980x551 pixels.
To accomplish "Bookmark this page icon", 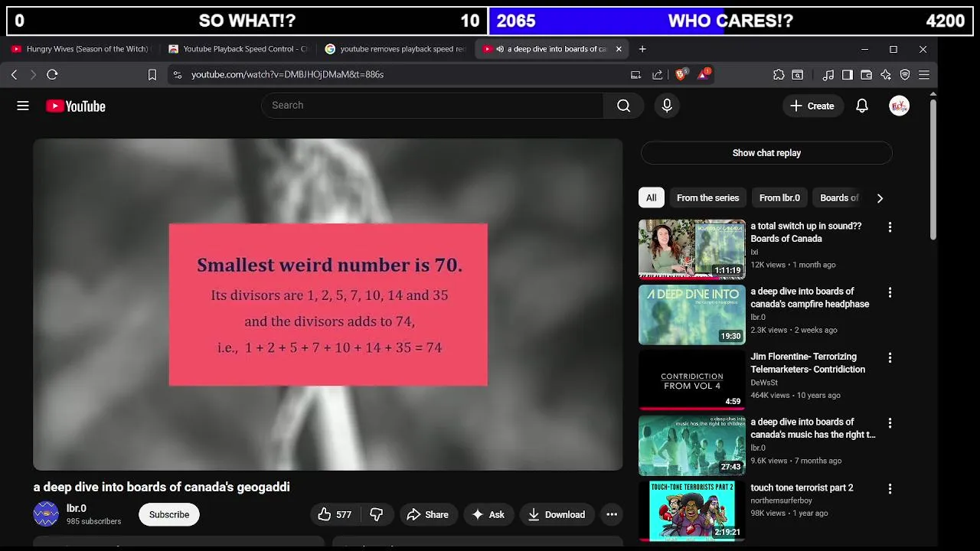I will pyautogui.click(x=152, y=74).
